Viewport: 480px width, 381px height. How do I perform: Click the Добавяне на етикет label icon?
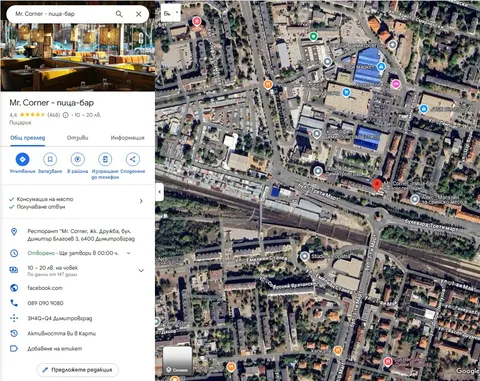(x=14, y=349)
